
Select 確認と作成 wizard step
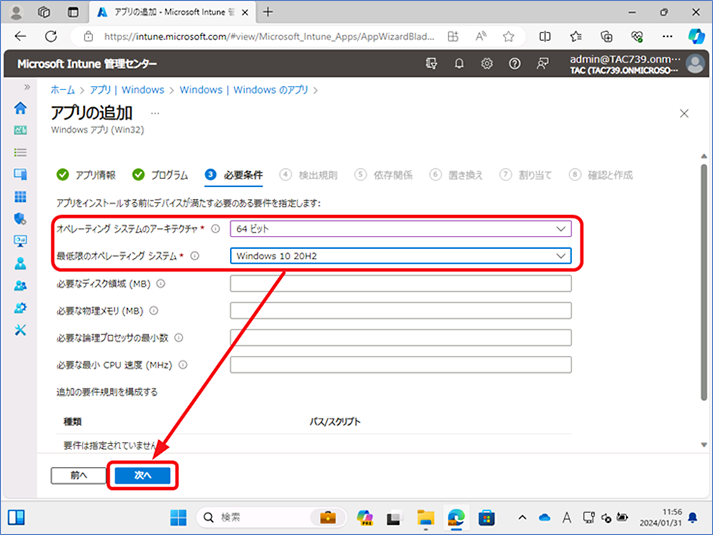click(x=601, y=175)
